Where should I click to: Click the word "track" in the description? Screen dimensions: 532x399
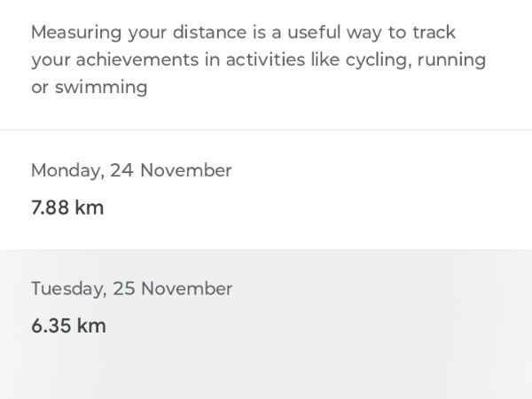tap(434, 33)
